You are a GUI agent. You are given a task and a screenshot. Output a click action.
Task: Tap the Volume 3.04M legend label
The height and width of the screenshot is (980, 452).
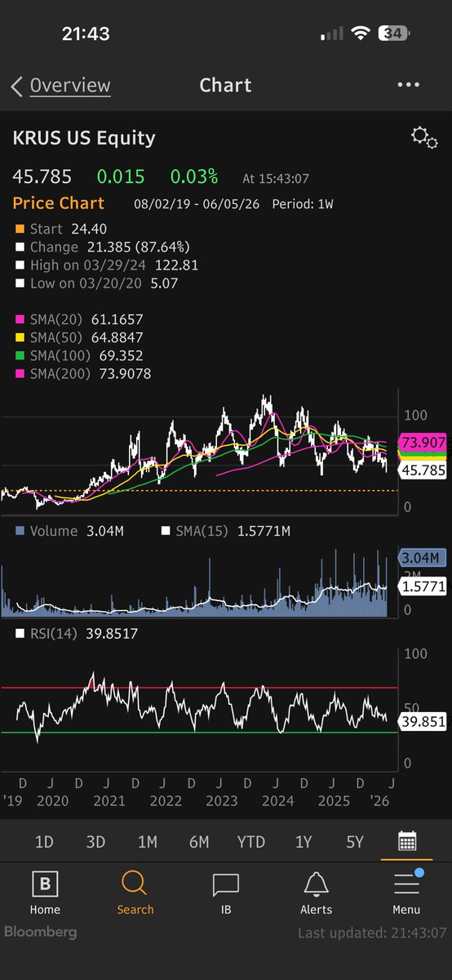tap(69, 532)
